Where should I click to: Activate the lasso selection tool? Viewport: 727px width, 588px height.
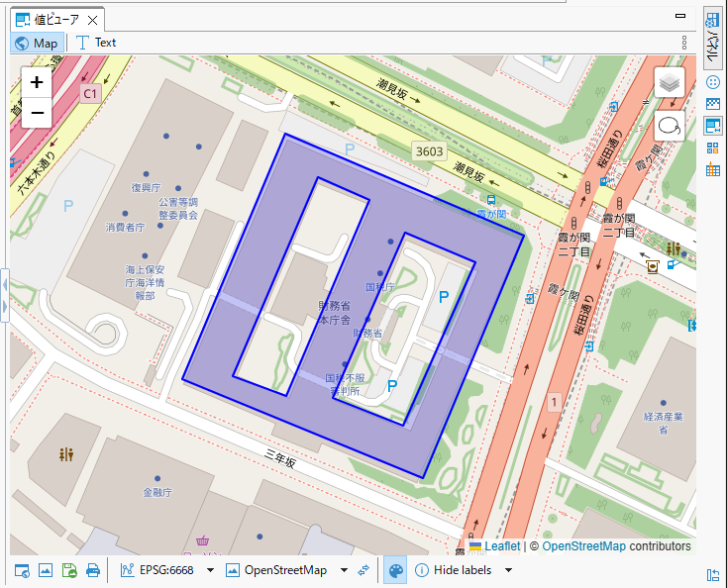click(x=670, y=126)
